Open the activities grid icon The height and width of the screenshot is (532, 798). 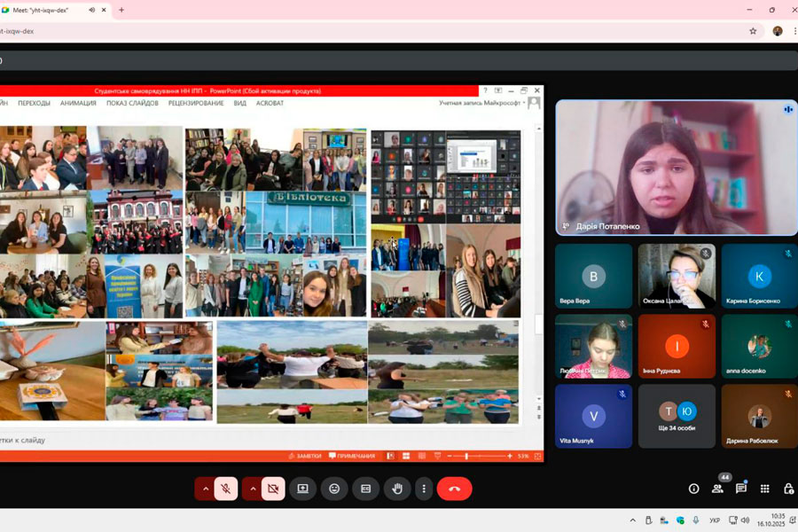765,489
